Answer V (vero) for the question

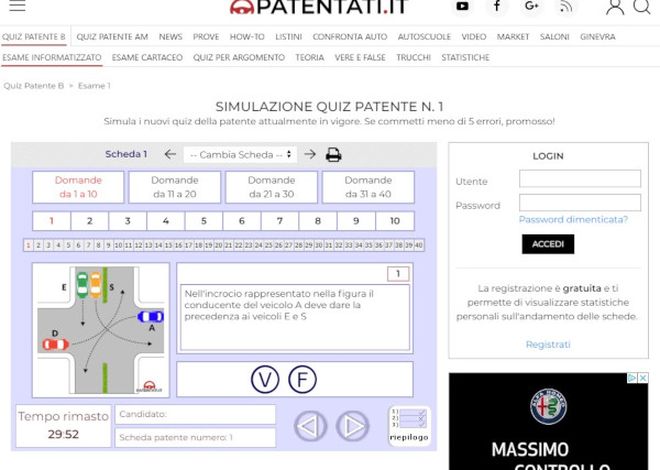point(265,379)
